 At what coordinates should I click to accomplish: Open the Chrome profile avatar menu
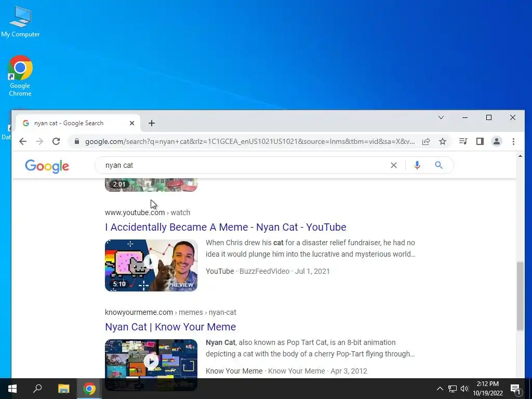coord(496,141)
